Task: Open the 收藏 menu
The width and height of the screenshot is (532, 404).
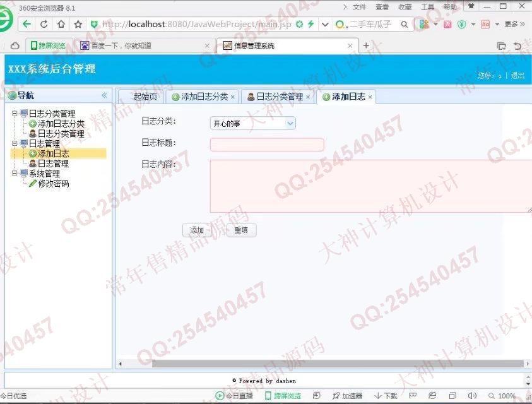Action: [405, 7]
